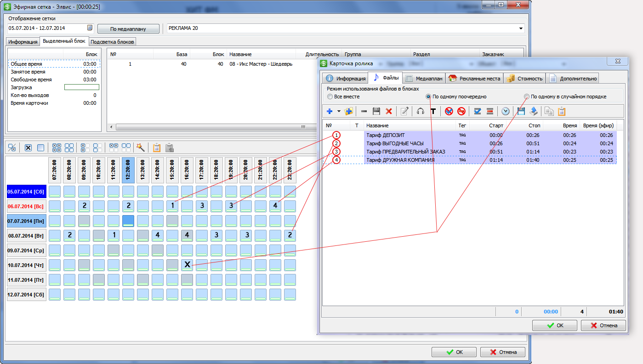Toggle the cell on 08.07.2014 at 08:20
Viewport: 643px width, 364px height.
[x=69, y=235]
